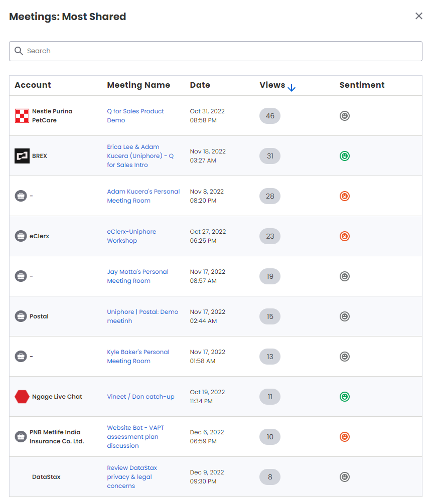The height and width of the screenshot is (504, 430).
Task: Click the eClerx account name
Action: click(x=39, y=236)
